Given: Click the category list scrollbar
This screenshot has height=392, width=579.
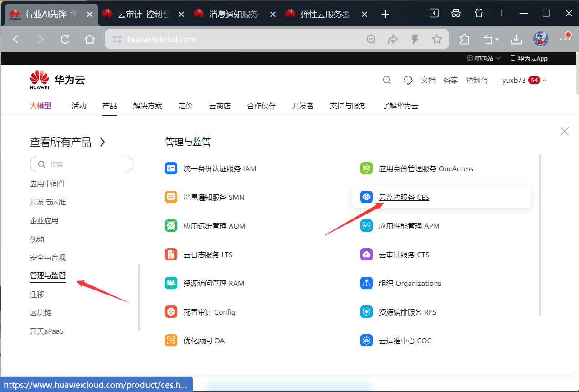Looking at the screenshot, I should (139, 297).
